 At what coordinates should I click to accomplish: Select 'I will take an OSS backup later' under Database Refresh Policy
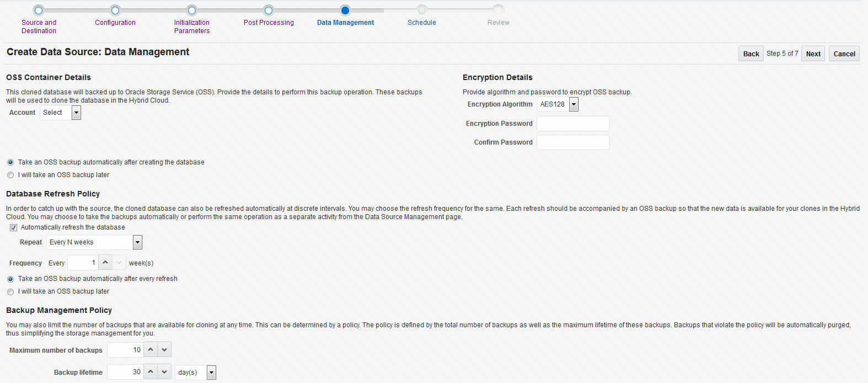click(x=10, y=291)
